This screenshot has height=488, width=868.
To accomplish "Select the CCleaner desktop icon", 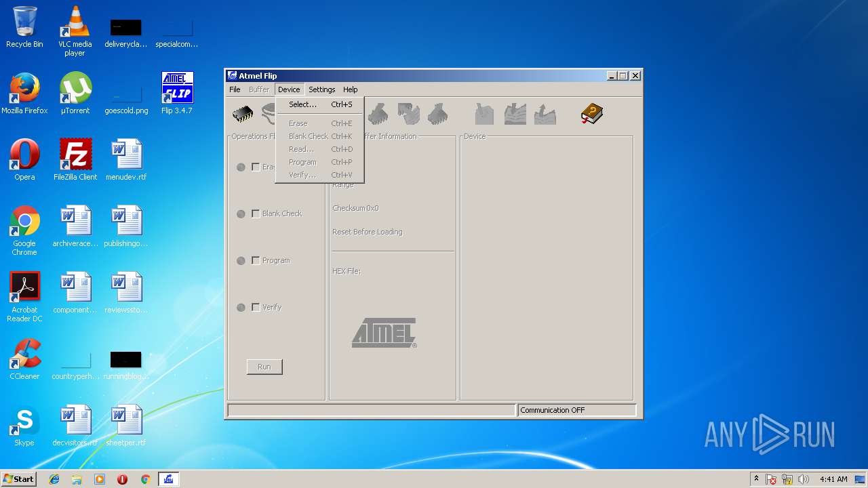I will click(x=24, y=359).
